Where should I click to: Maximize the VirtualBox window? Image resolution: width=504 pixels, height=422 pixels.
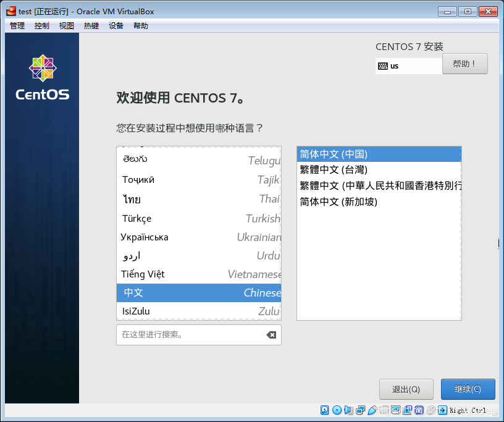pos(468,12)
